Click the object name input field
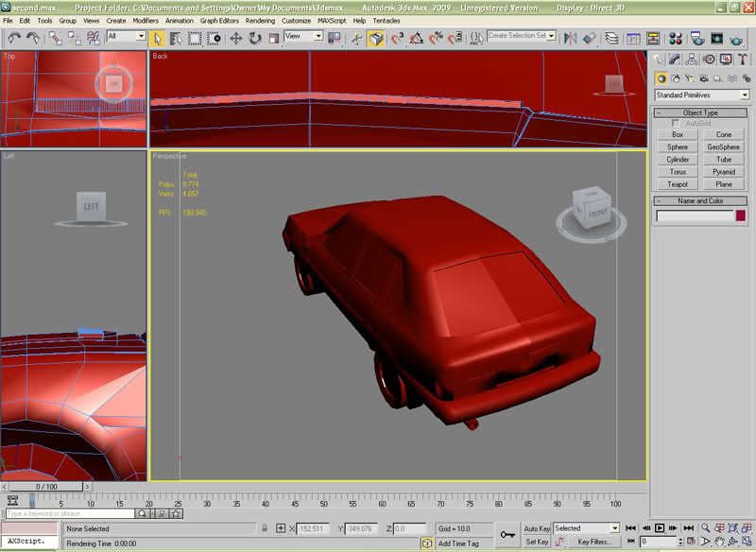This screenshot has width=756, height=552. [695, 216]
